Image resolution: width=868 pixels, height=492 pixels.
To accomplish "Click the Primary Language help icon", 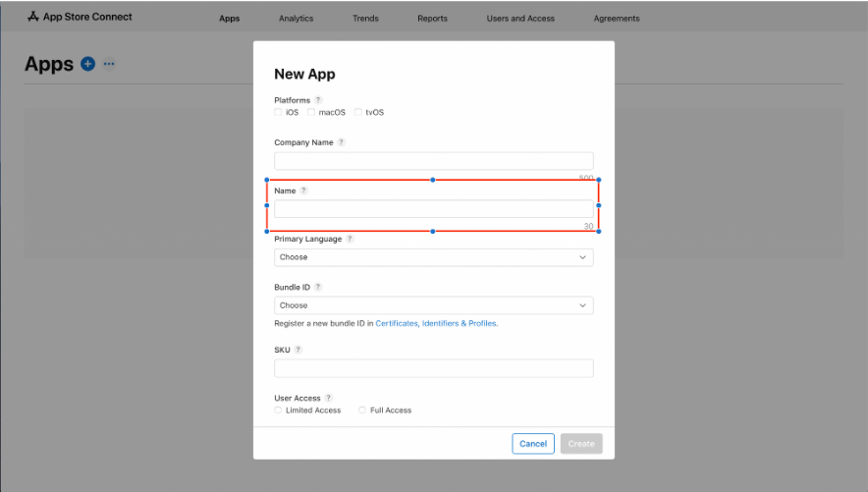I will tap(350, 239).
